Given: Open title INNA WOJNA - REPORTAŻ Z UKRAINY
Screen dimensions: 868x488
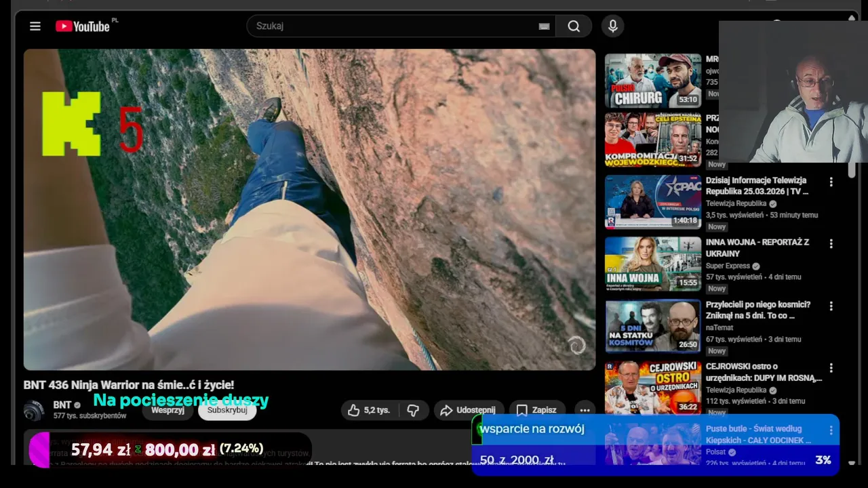Looking at the screenshot, I should click(x=757, y=248).
